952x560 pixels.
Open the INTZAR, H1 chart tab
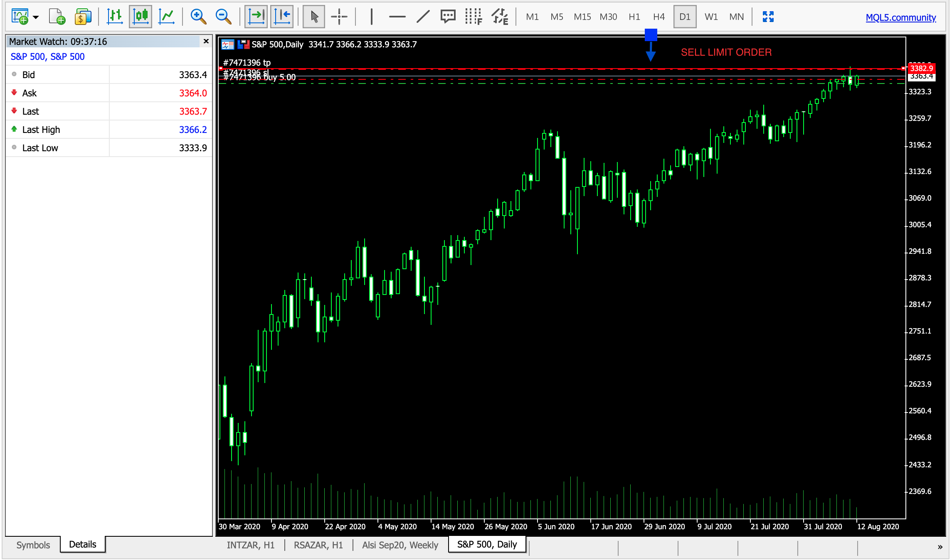point(251,545)
